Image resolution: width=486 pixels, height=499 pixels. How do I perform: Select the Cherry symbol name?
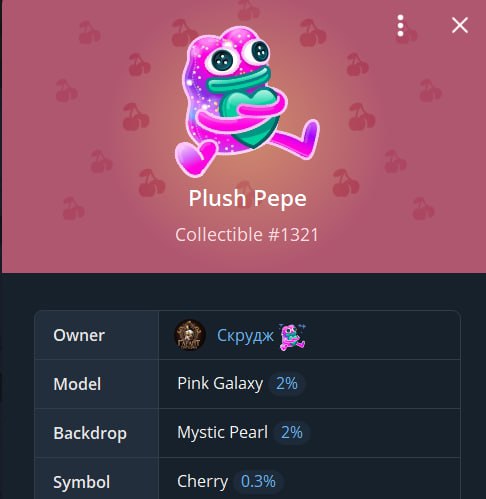[x=203, y=482]
